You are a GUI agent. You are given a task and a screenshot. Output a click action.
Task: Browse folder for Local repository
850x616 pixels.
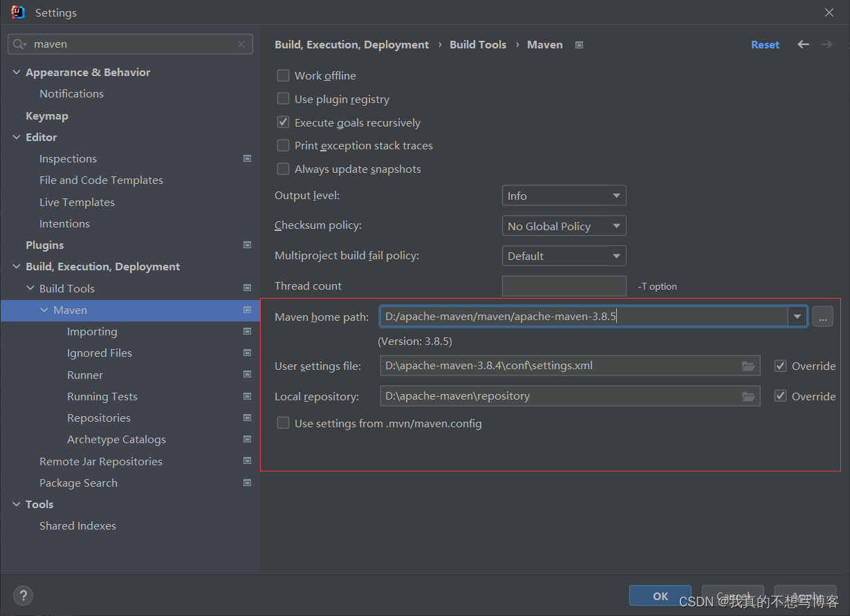click(748, 396)
